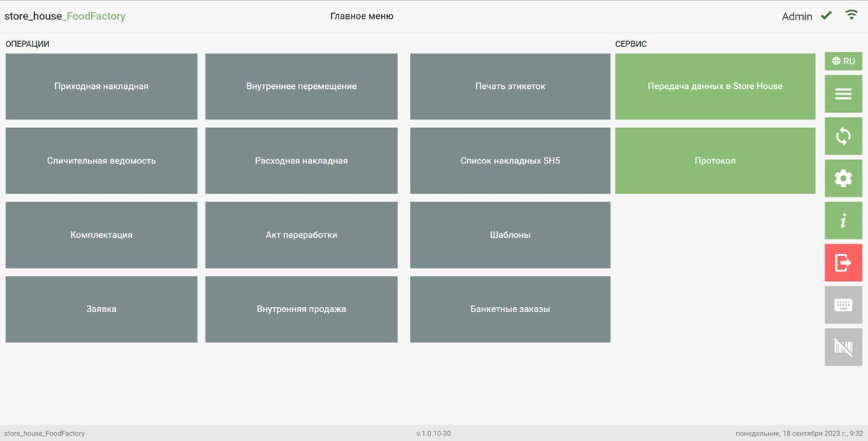
Task: Open settings with the gear icon
Action: (x=843, y=179)
